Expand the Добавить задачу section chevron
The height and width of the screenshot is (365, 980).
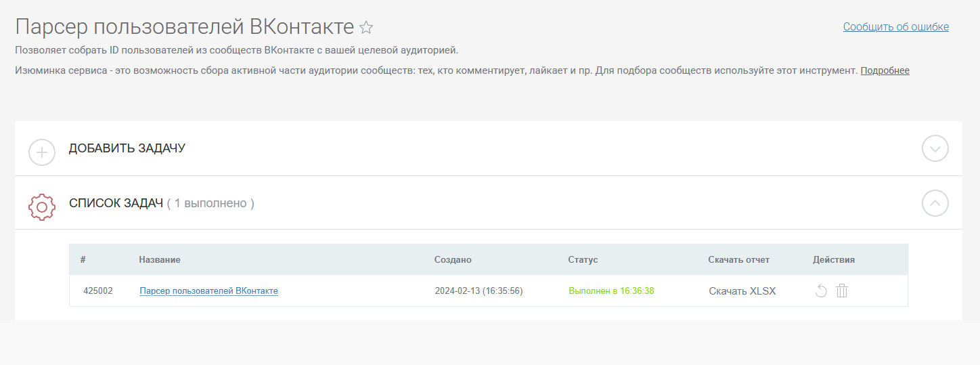[935, 148]
